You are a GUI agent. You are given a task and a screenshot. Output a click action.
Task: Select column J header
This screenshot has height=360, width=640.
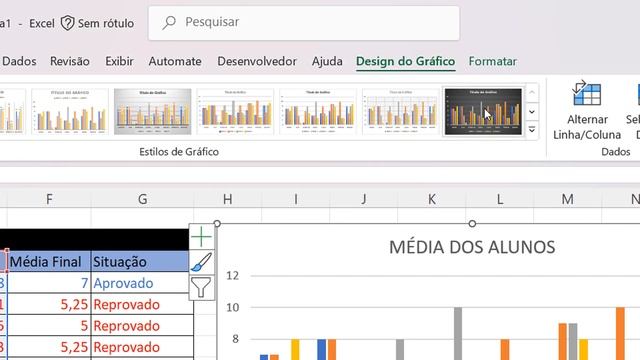pyautogui.click(x=363, y=199)
